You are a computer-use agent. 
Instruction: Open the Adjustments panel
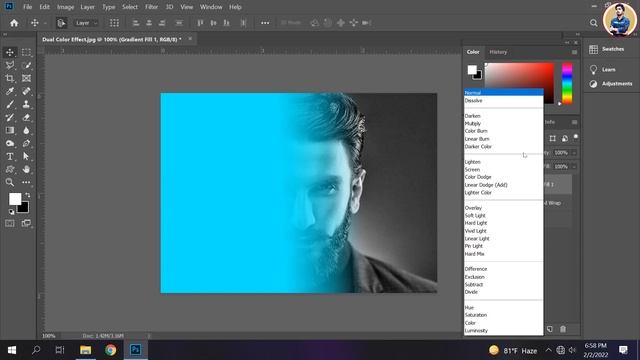[611, 84]
